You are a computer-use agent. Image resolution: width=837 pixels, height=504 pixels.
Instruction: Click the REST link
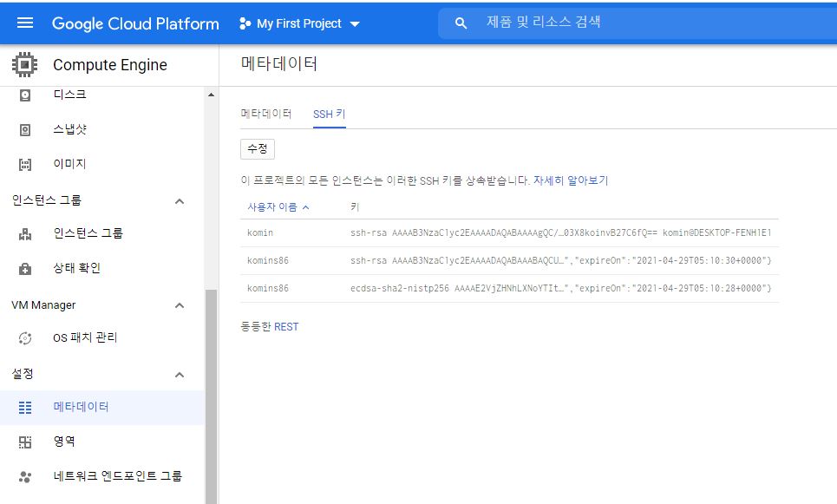click(286, 327)
